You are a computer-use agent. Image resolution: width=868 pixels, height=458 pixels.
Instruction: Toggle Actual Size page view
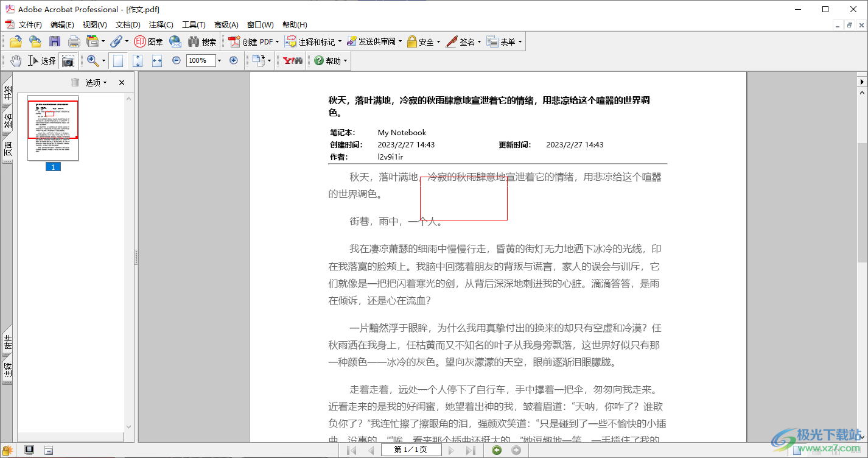click(x=118, y=60)
